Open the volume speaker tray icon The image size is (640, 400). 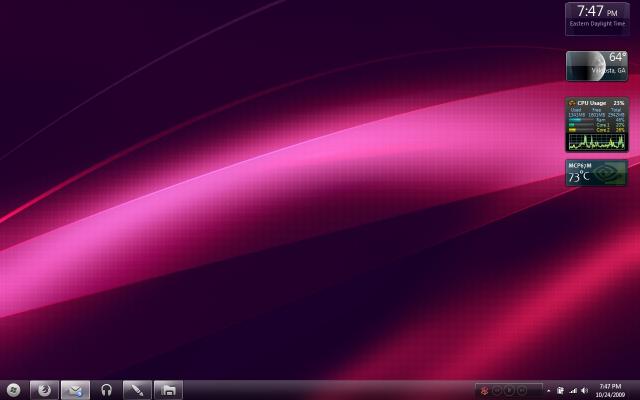584,391
